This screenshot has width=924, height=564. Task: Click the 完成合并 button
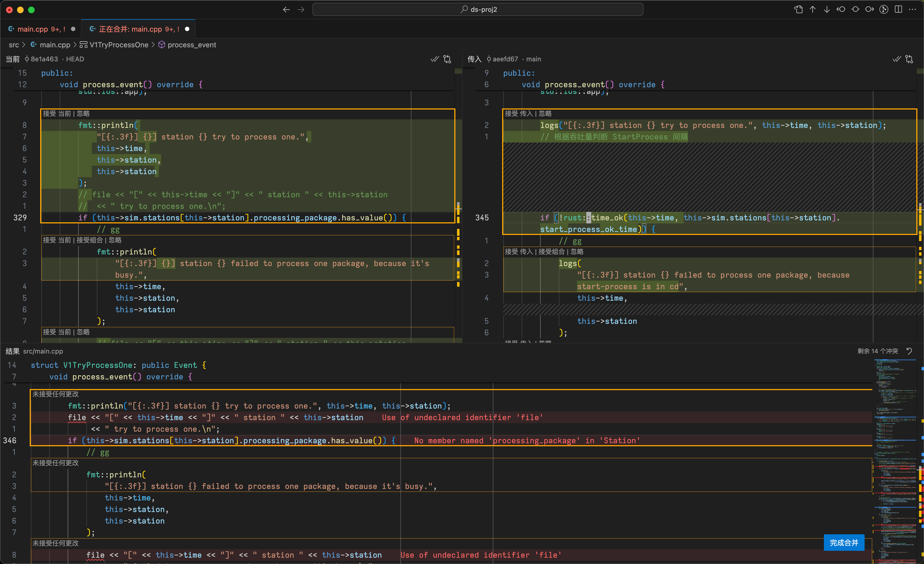click(844, 543)
